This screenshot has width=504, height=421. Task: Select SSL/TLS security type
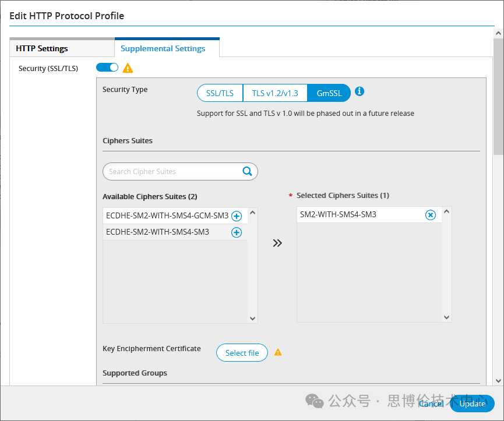(220, 93)
